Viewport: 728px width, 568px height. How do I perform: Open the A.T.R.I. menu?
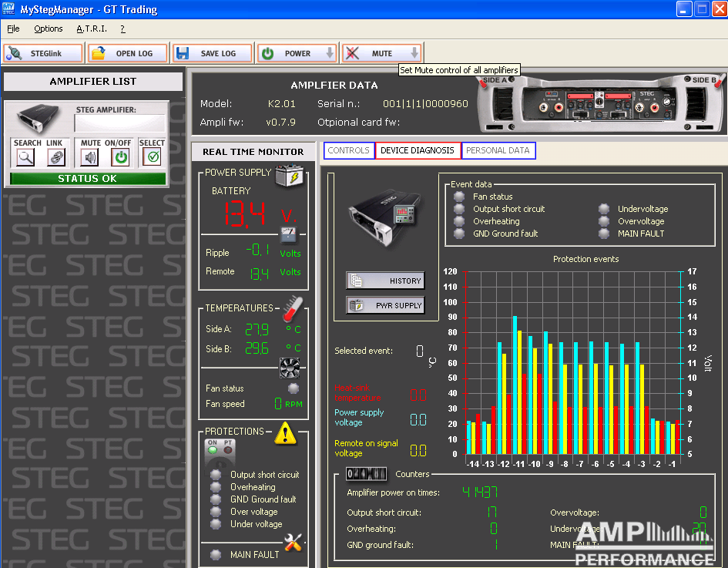92,29
